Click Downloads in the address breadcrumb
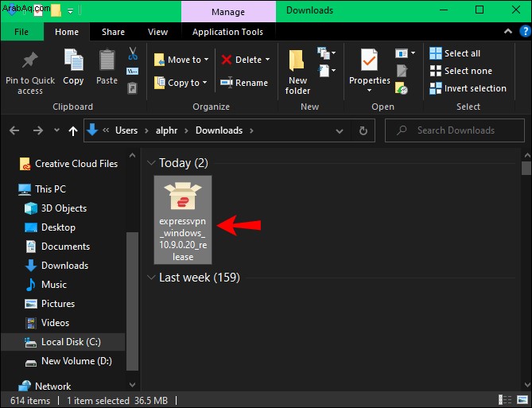 219,130
